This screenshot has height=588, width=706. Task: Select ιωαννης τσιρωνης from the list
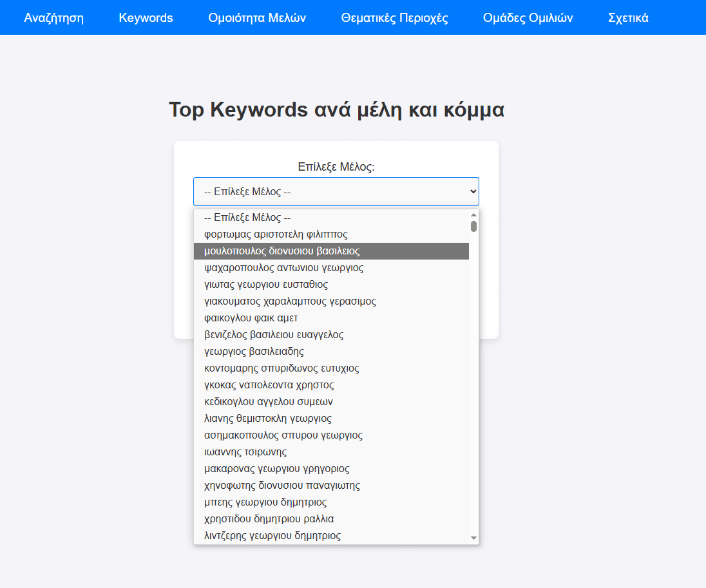coord(331,452)
